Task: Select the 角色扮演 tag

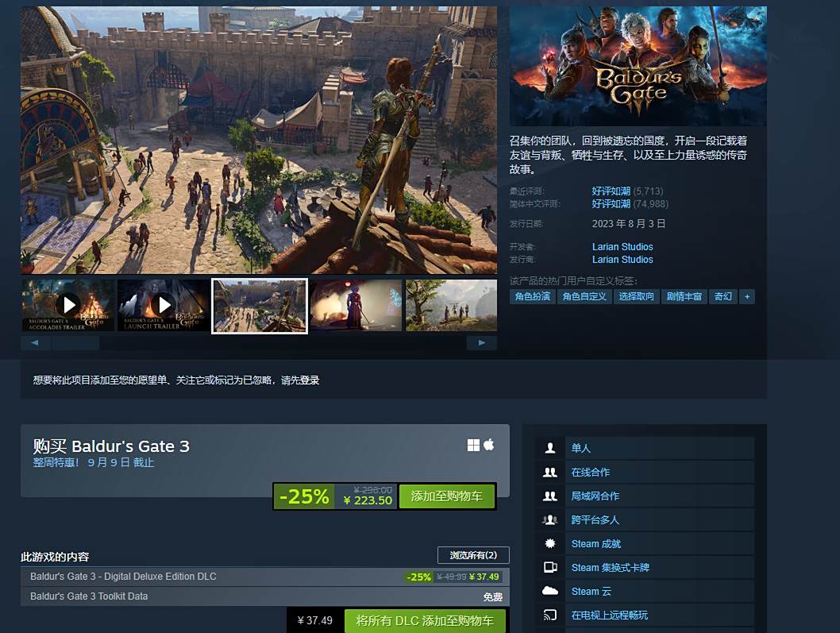Action: click(x=533, y=296)
